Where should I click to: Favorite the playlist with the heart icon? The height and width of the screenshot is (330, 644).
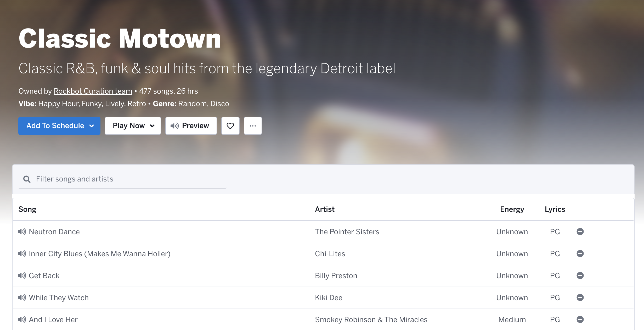point(230,126)
